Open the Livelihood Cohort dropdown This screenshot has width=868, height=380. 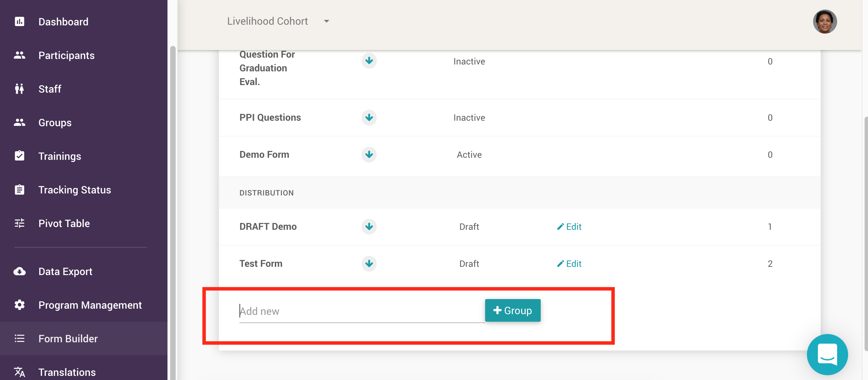click(326, 21)
